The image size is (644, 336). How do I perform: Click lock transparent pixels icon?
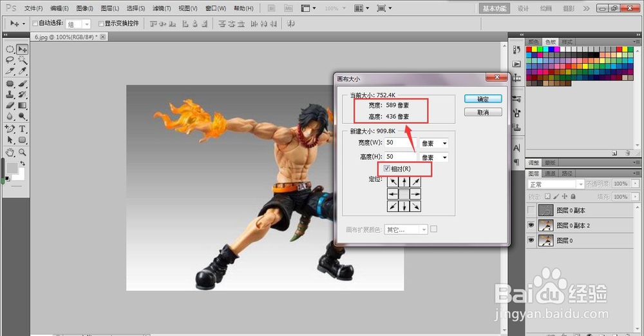[x=547, y=197]
